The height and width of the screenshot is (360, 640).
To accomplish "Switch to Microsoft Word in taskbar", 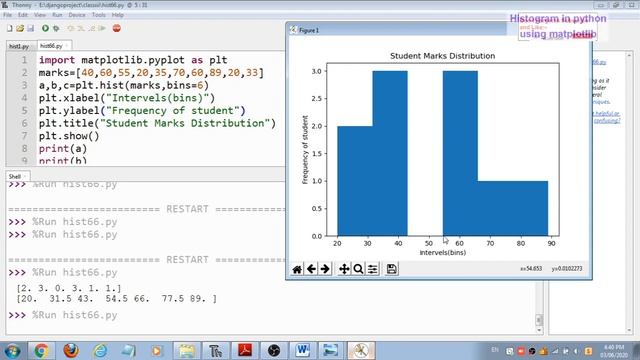I will tap(303, 351).
